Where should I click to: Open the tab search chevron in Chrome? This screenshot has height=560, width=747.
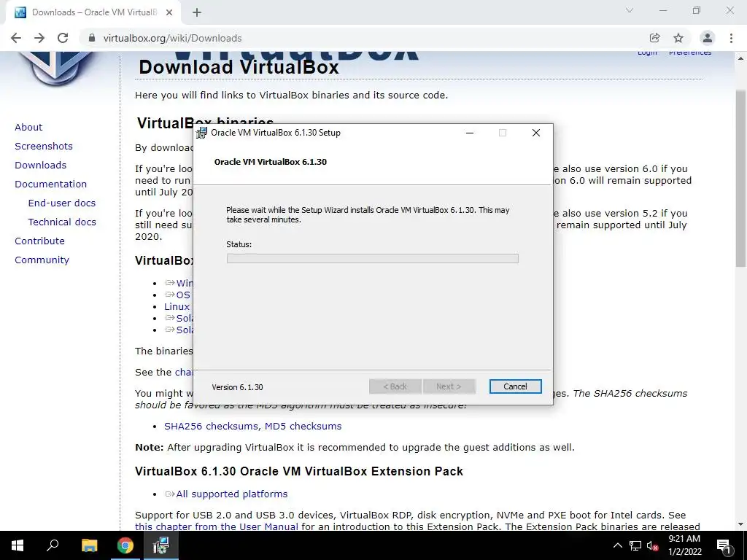(x=630, y=10)
